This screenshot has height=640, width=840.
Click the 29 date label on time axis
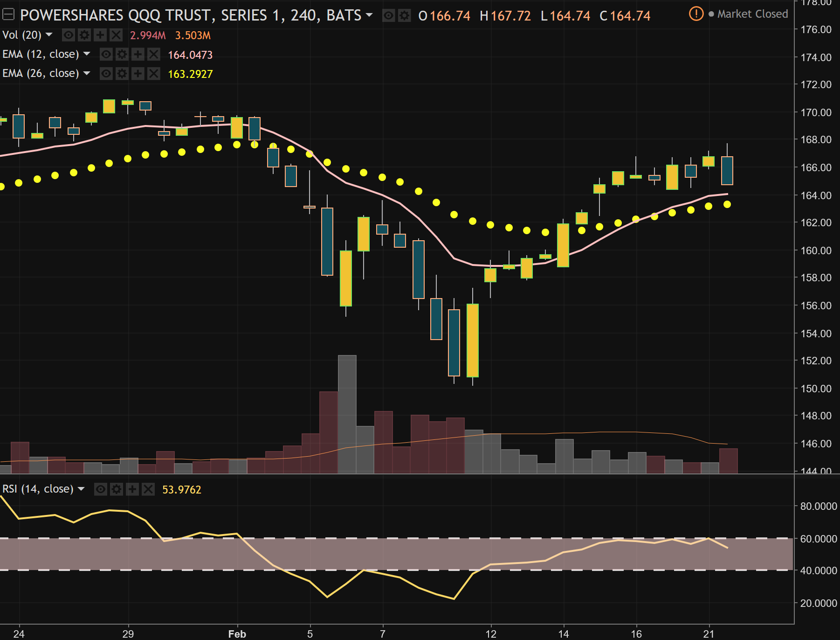[128, 634]
